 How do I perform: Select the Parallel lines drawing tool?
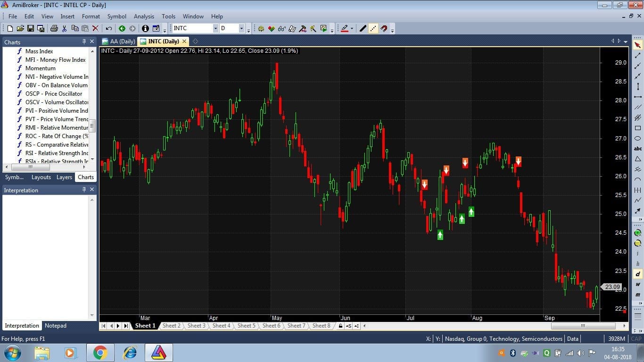[x=637, y=107]
